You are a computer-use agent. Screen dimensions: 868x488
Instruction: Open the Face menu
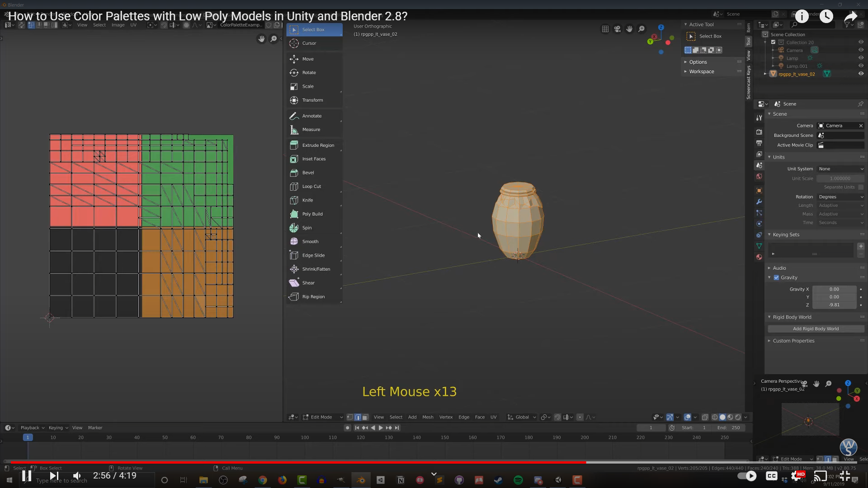click(480, 417)
